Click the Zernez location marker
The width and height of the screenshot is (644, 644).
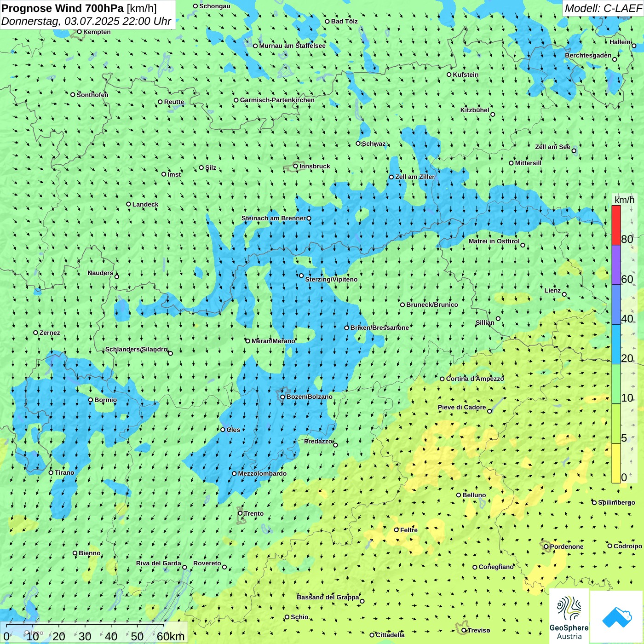[35, 333]
